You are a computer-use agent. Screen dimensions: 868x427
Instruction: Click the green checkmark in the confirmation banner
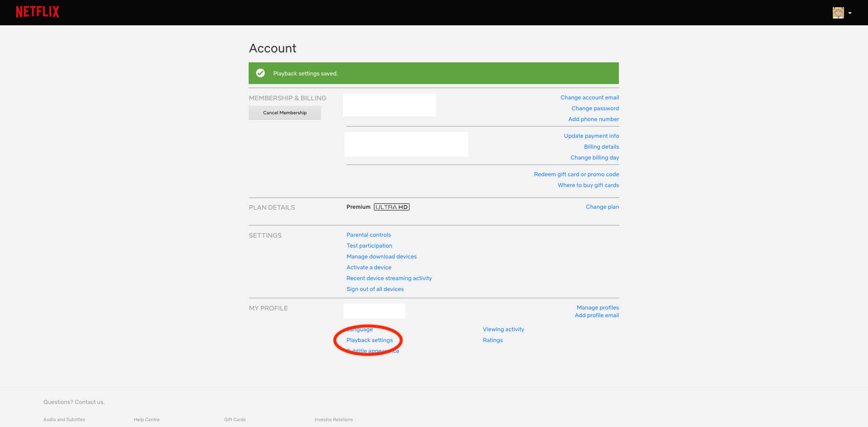point(260,73)
